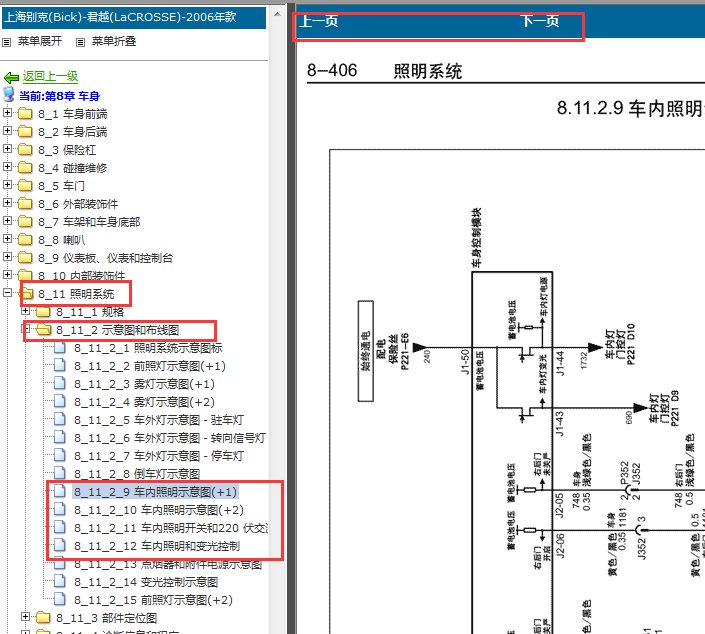This screenshot has height=634, width=705.
Task: Open 8_11_2_10 车内照明示意图(+2) document
Action: point(159,510)
